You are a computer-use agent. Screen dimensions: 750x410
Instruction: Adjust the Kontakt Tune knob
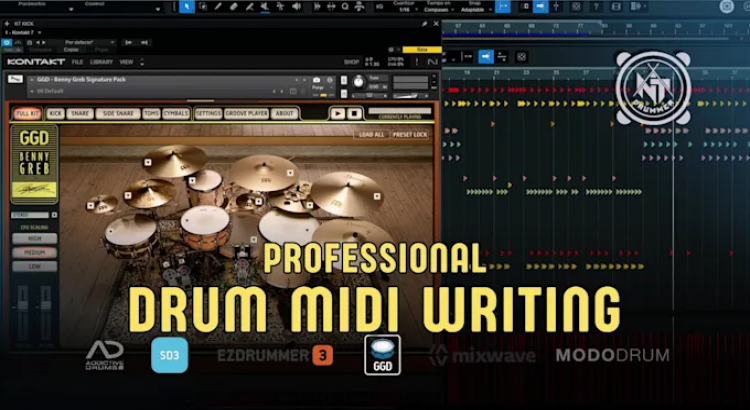point(358,81)
